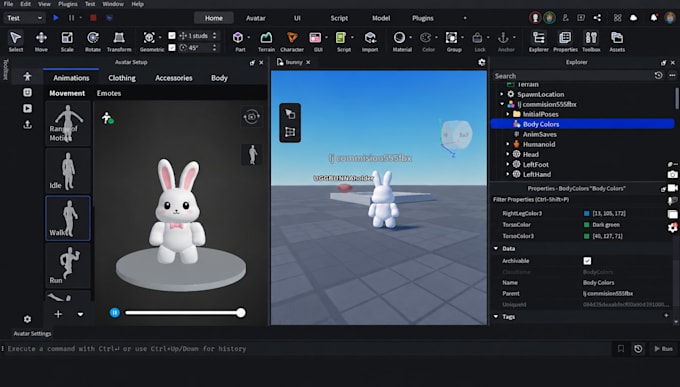Click the Lock tool icon
The height and width of the screenshot is (387, 680).
(x=477, y=38)
